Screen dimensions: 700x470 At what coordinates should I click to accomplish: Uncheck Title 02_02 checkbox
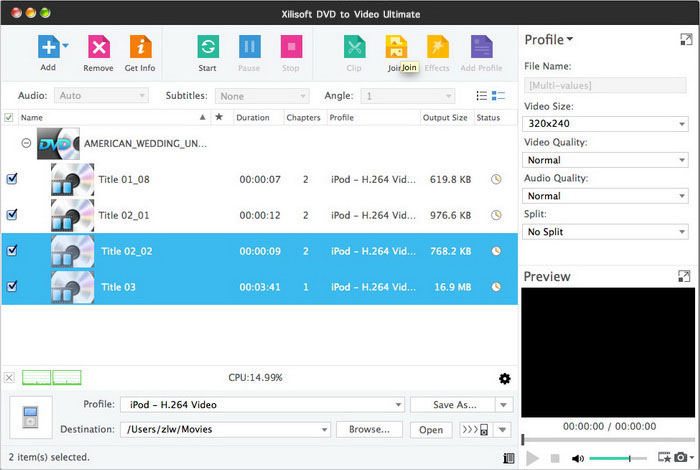tap(12, 250)
